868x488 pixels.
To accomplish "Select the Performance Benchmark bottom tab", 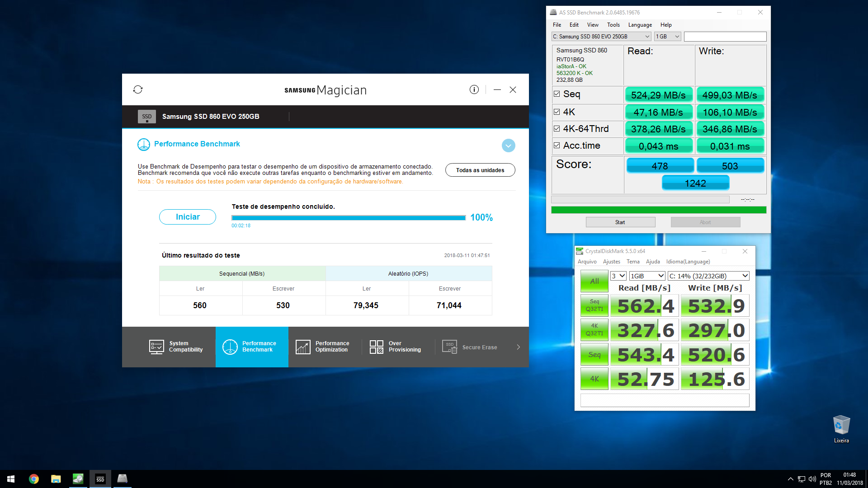I will [252, 347].
